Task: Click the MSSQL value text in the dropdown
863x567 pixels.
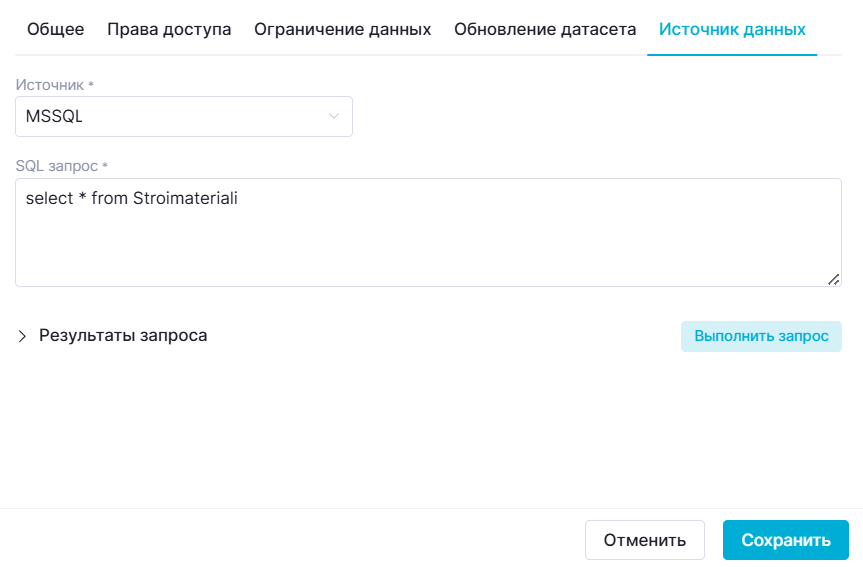Action: (x=54, y=116)
